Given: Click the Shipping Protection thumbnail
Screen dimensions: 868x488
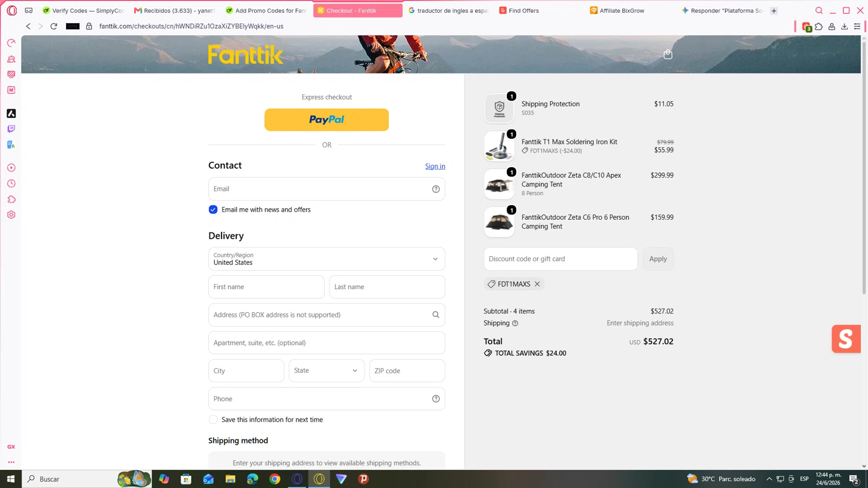Looking at the screenshot, I should point(499,108).
